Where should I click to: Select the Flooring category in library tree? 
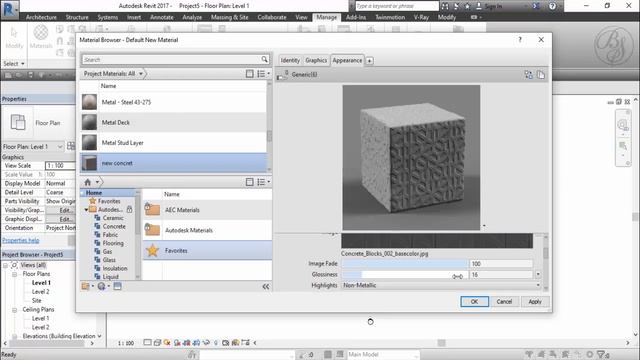[x=113, y=243]
